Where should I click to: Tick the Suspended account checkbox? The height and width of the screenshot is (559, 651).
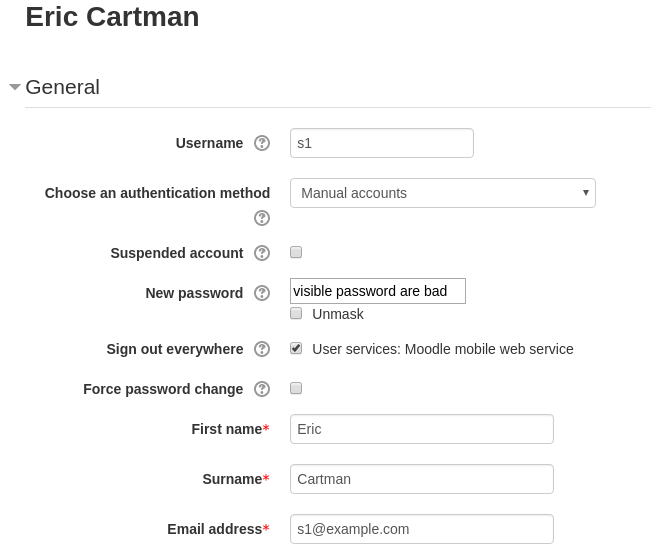[x=296, y=252]
